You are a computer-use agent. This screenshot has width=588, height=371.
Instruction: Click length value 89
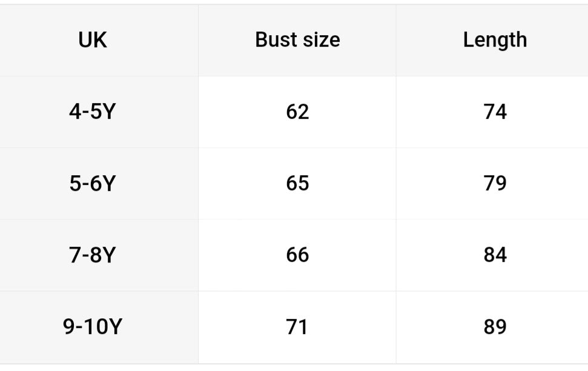tap(495, 327)
